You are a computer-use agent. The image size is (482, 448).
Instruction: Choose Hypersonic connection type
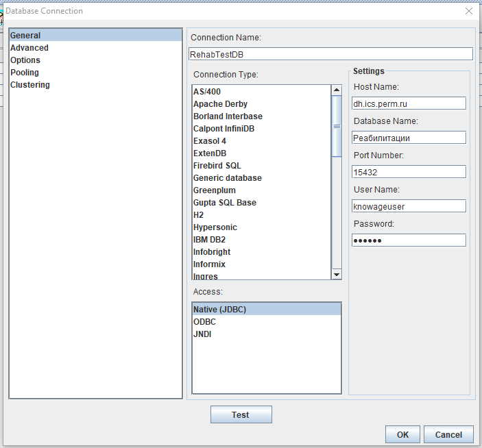262,227
